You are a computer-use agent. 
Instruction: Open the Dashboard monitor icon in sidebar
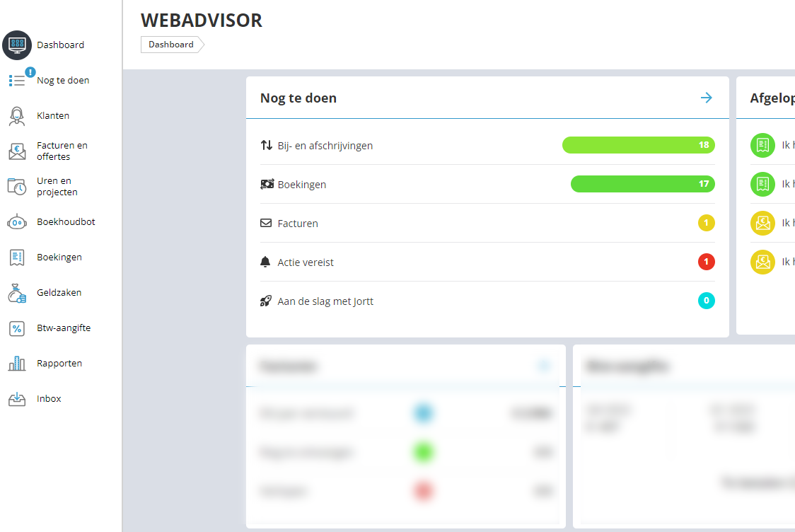17,45
